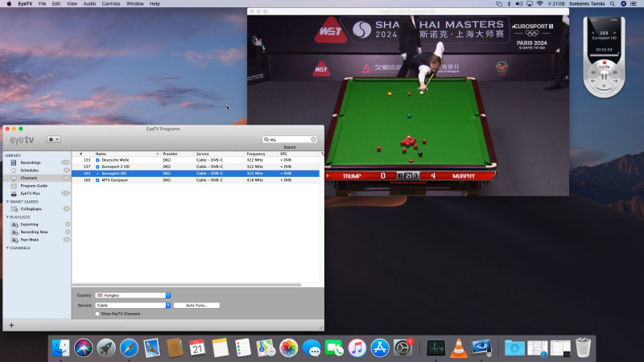Collapse the PLAYLISTS section

pos(7,217)
